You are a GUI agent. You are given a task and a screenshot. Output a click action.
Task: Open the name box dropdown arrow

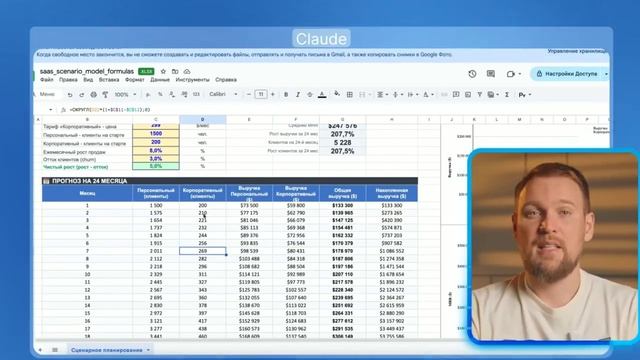click(51, 110)
